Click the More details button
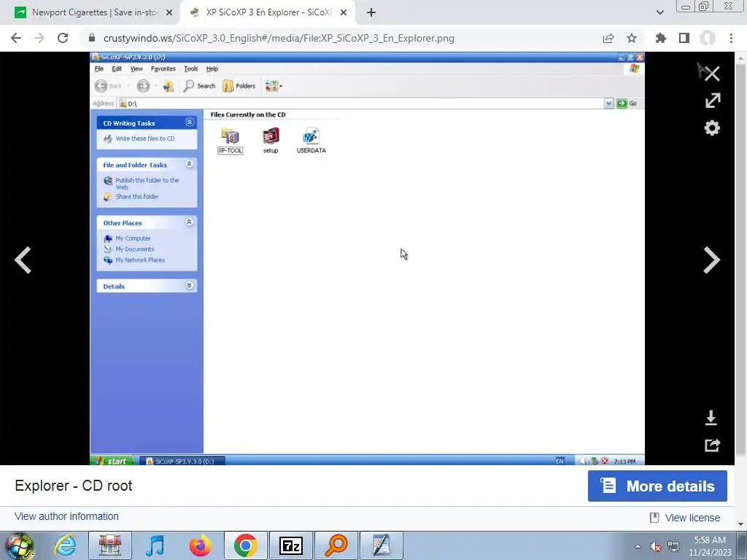Image resolution: width=747 pixels, height=560 pixels. (657, 486)
